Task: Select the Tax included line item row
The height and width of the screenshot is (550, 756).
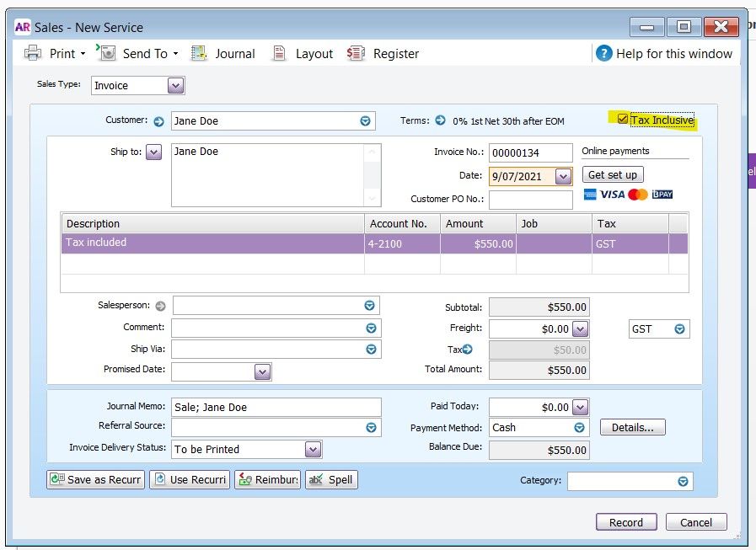Action: [211, 243]
